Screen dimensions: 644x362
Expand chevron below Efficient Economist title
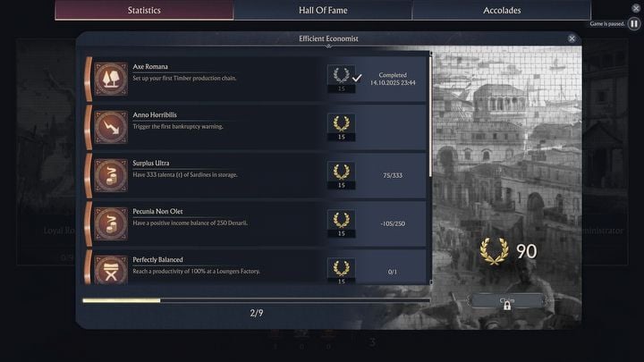click(x=328, y=46)
